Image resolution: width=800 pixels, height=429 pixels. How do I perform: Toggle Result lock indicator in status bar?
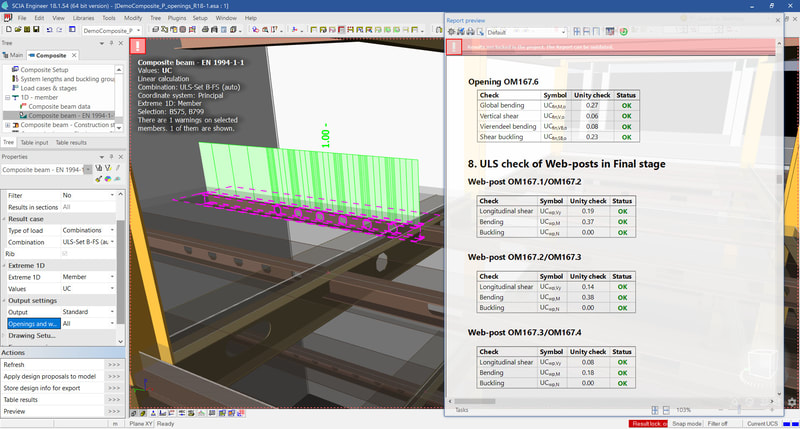tap(648, 424)
